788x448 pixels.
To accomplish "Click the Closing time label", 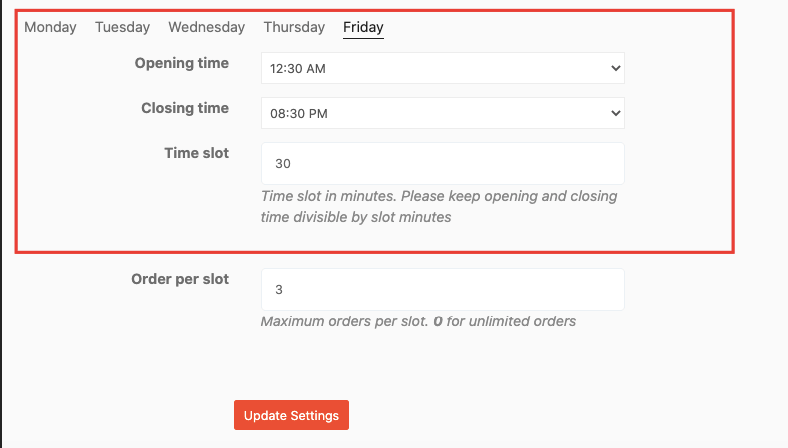I will [x=185, y=108].
